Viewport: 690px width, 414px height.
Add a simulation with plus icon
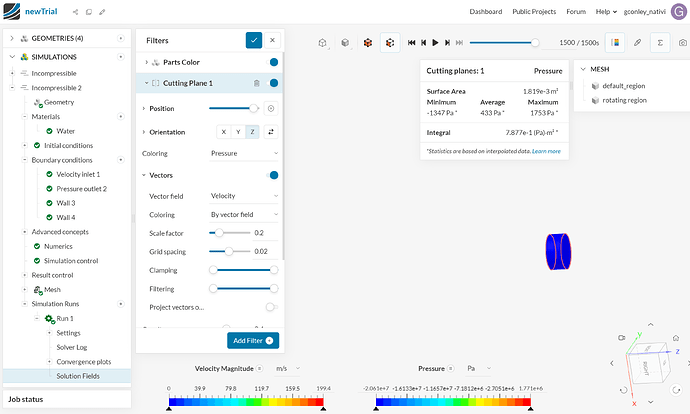coord(121,57)
